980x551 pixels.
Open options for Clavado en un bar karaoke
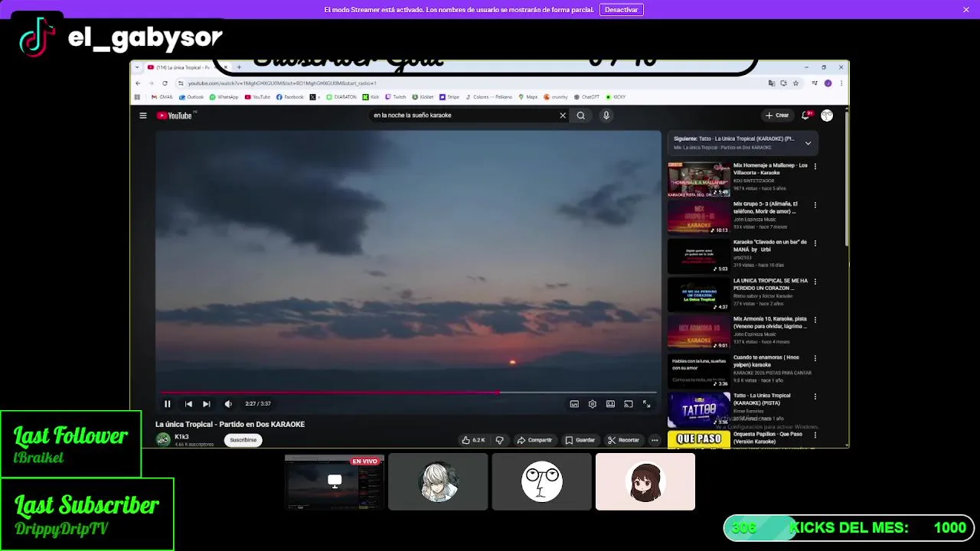point(815,243)
